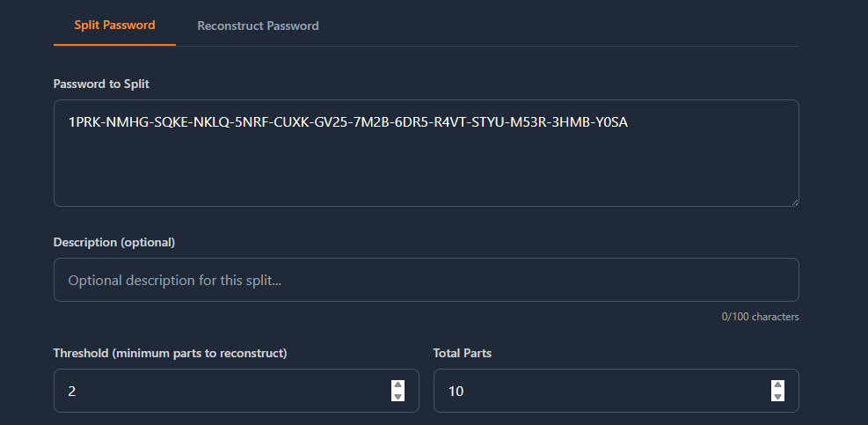The width and height of the screenshot is (868, 425).
Task: Click the Total Parts field showing 10
Action: pos(598,391)
